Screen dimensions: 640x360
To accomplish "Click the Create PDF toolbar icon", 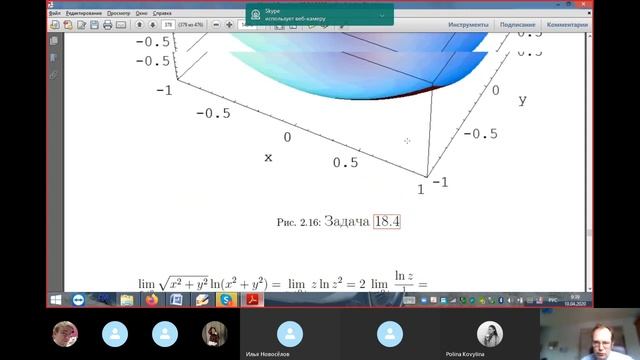I will coord(55,25).
